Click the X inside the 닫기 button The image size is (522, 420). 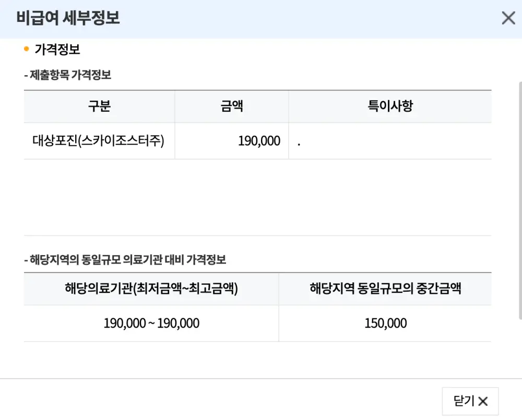pos(484,401)
